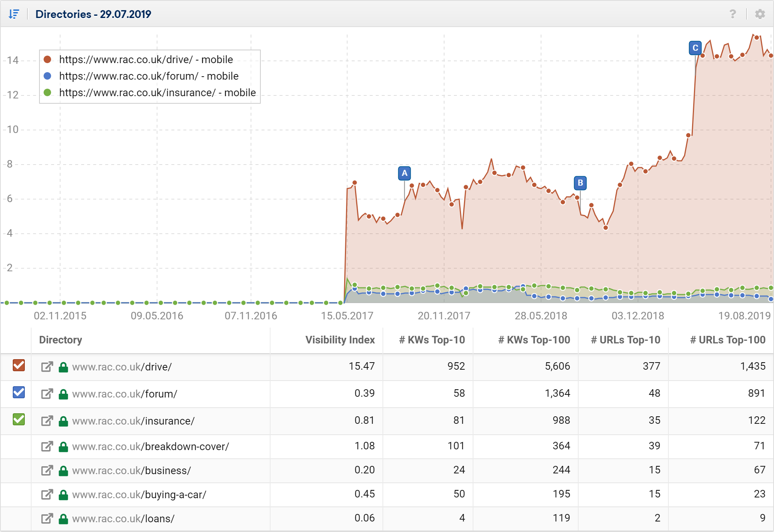Click the Directories - 29.07.2019 title
The height and width of the screenshot is (532, 774).
[93, 14]
